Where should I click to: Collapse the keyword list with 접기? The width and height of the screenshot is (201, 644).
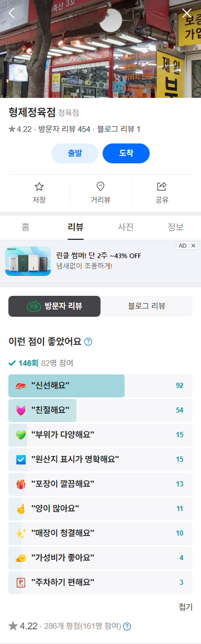186,607
